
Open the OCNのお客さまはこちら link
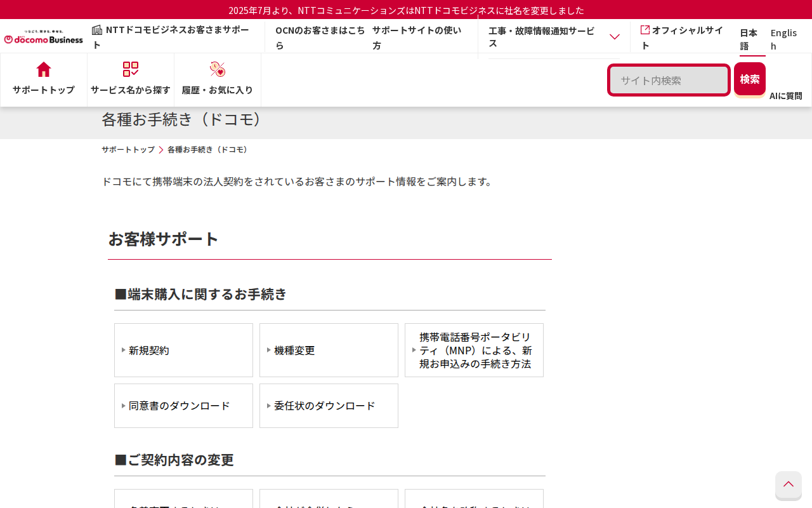[x=320, y=37]
